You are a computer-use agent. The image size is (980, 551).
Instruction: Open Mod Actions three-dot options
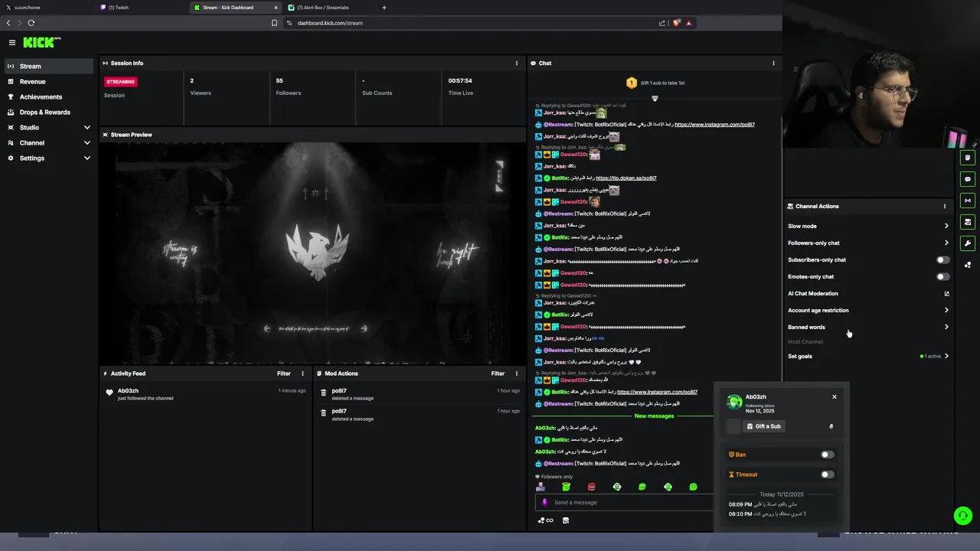(517, 373)
